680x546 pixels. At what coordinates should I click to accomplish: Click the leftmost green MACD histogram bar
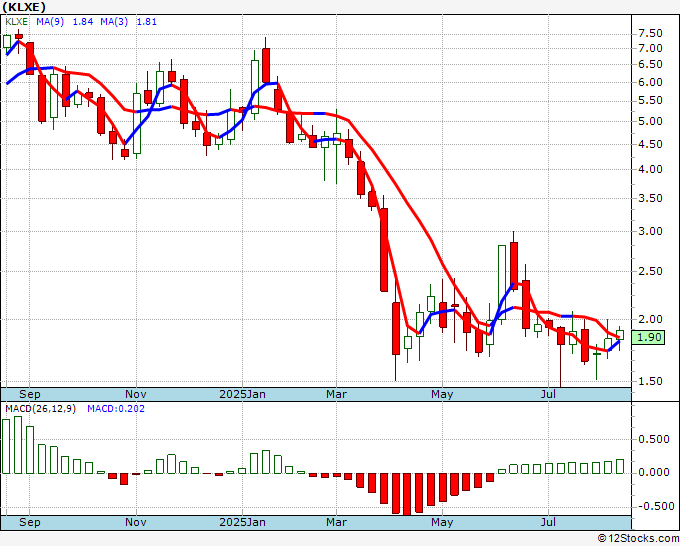point(6,447)
